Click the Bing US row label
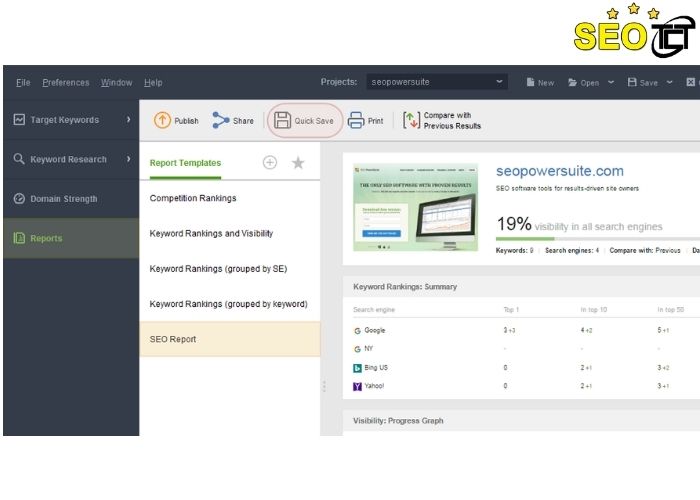 (376, 367)
